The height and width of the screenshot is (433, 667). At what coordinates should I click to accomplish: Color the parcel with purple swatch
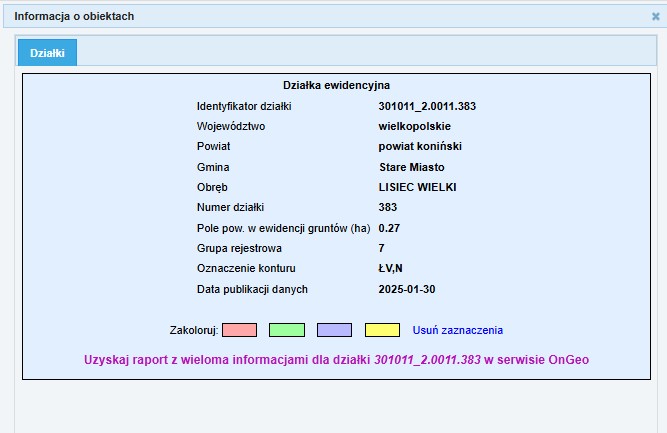pos(334,330)
